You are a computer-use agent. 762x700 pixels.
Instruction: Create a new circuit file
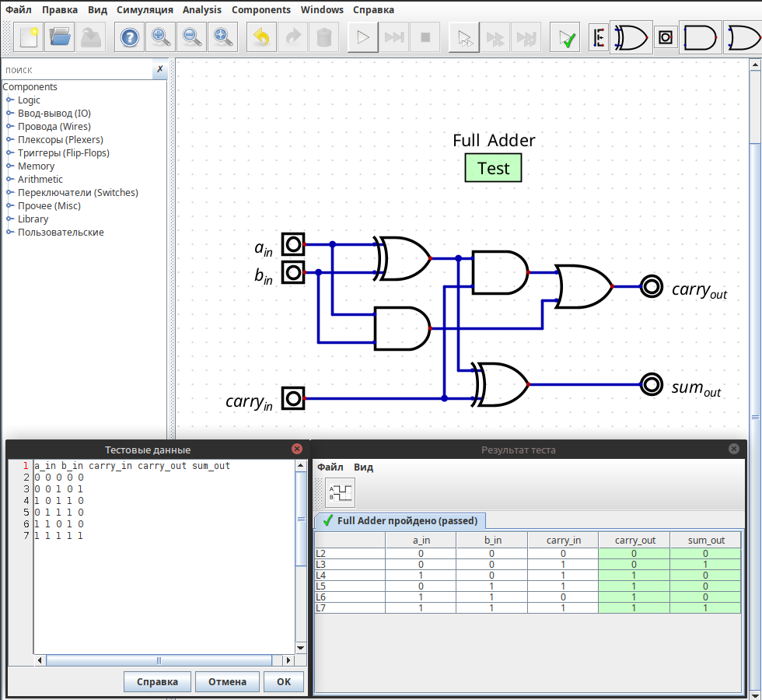[x=29, y=37]
